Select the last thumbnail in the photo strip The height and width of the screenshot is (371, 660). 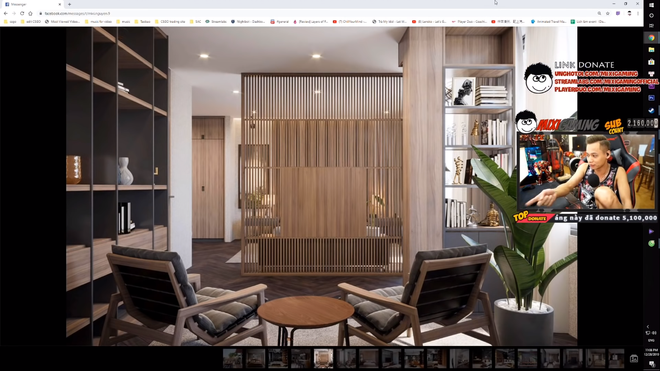click(x=616, y=358)
